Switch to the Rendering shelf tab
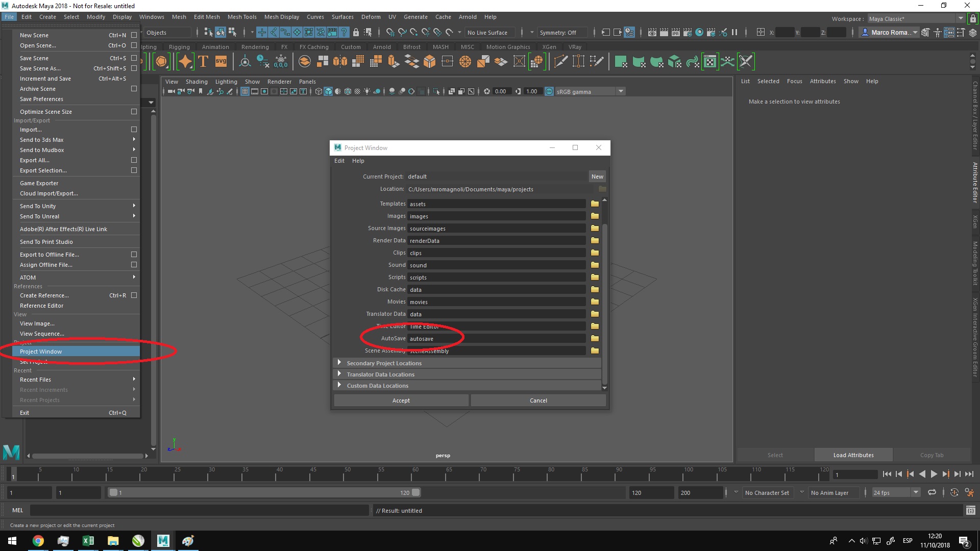Image resolution: width=980 pixels, height=551 pixels. [x=255, y=47]
